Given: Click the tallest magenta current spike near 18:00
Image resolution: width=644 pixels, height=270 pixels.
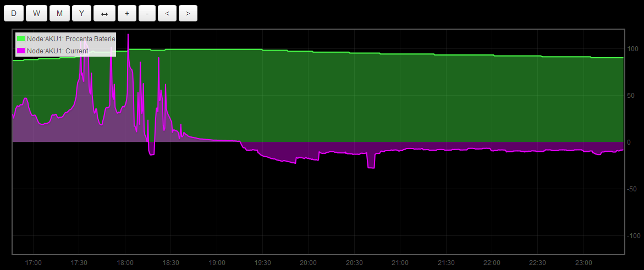Looking at the screenshot, I should pos(128,35).
